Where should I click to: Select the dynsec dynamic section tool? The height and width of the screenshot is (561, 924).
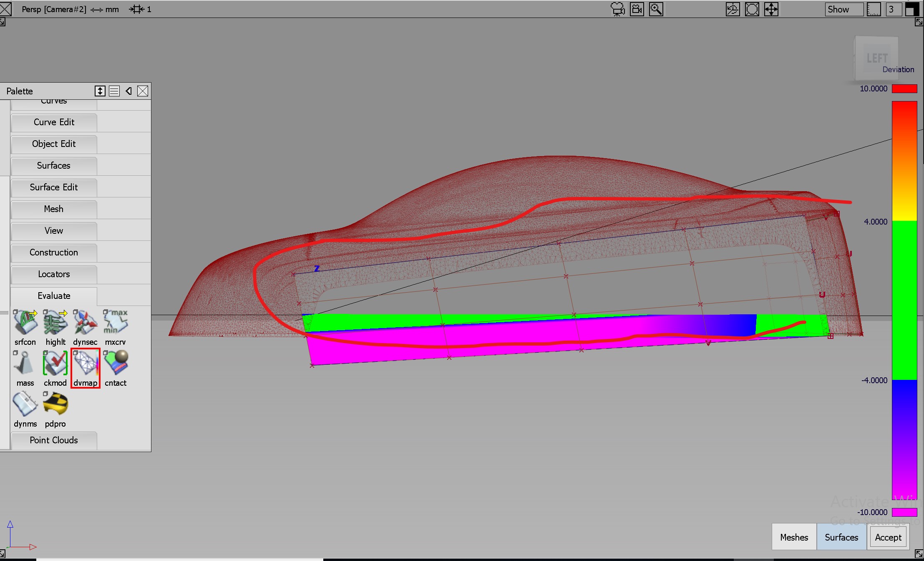(x=85, y=326)
